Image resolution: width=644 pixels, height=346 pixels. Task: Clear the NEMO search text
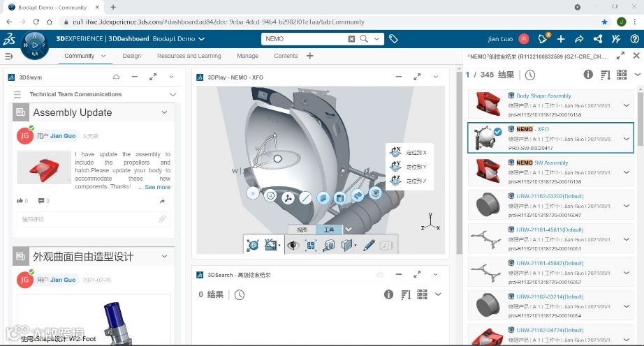pos(351,39)
